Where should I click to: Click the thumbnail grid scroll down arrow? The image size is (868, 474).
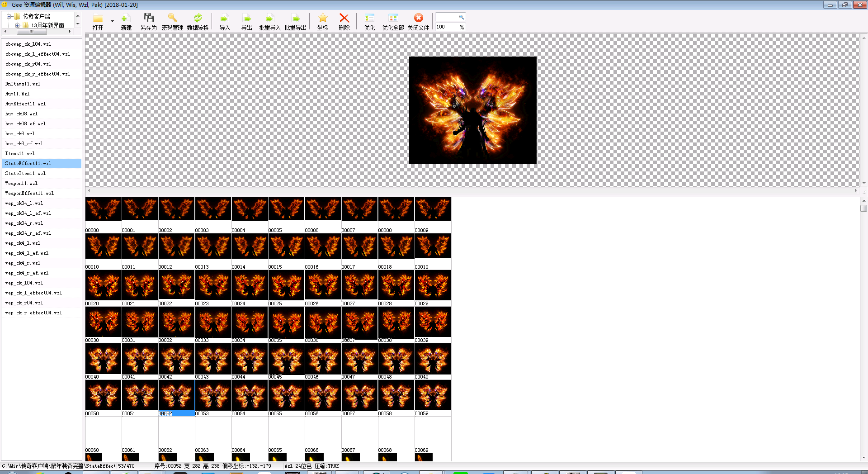click(x=863, y=457)
